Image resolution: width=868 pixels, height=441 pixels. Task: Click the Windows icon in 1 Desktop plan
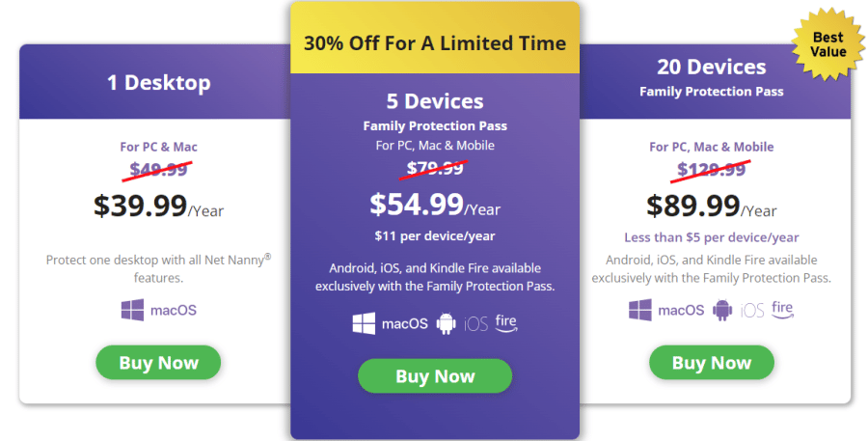132,311
